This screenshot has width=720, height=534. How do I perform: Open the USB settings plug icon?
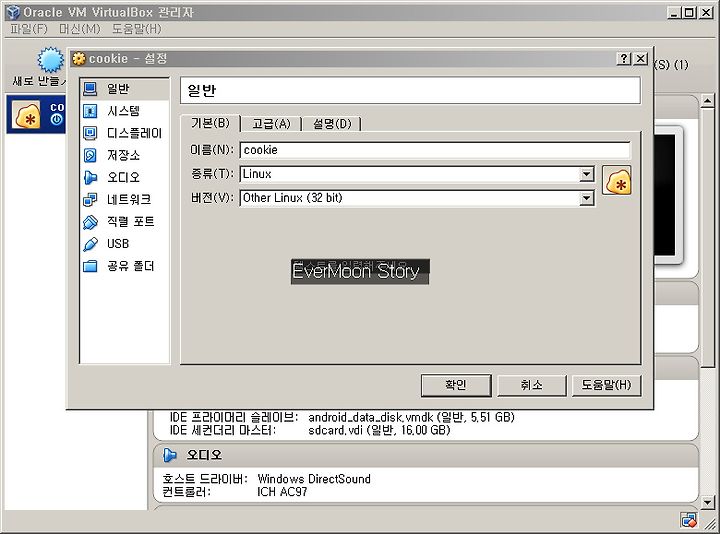tap(90, 244)
